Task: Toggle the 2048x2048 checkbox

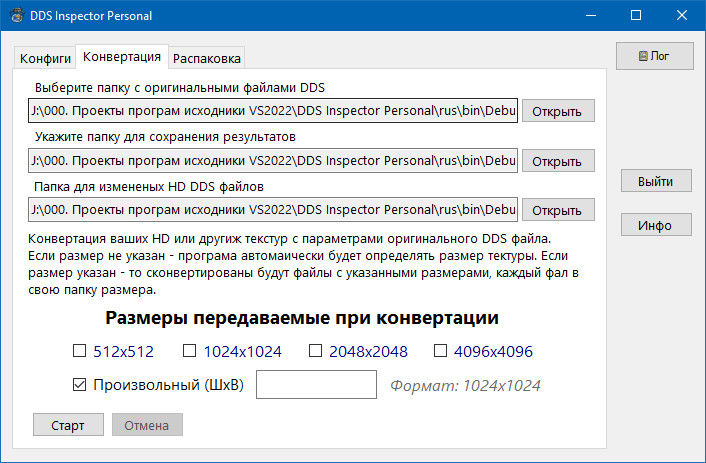Action: pyautogui.click(x=315, y=351)
